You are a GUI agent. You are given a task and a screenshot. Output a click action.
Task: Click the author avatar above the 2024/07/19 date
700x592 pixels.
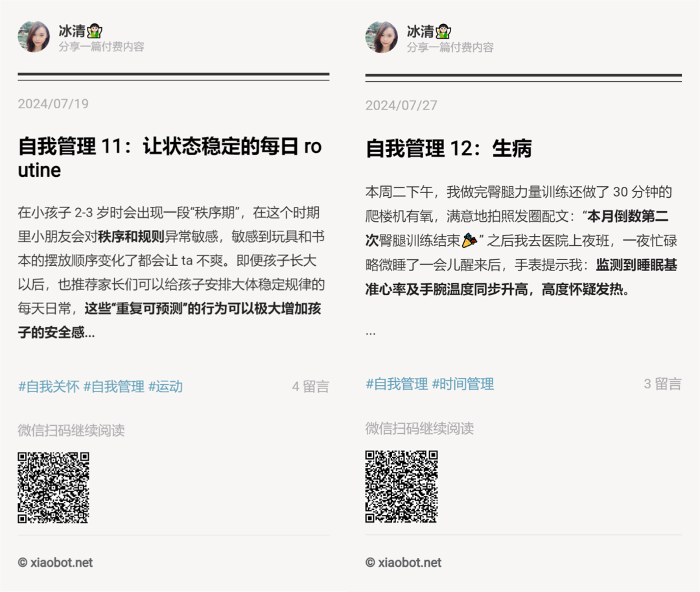pyautogui.click(x=34, y=36)
